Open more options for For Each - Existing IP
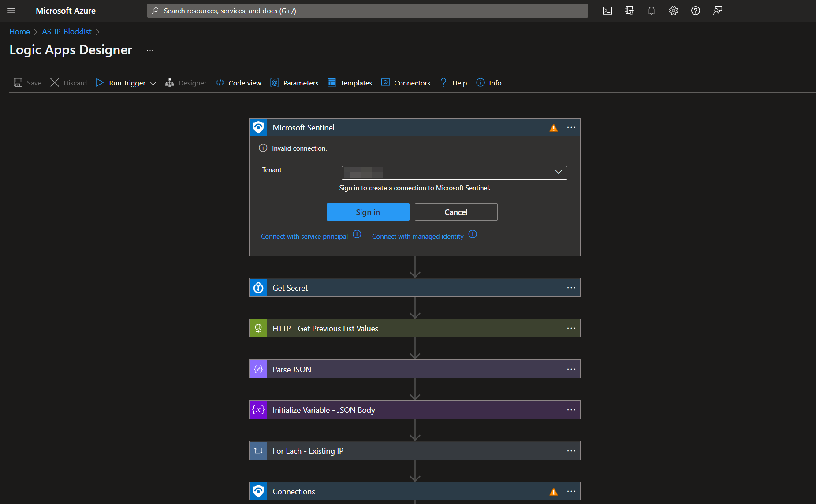 571,451
